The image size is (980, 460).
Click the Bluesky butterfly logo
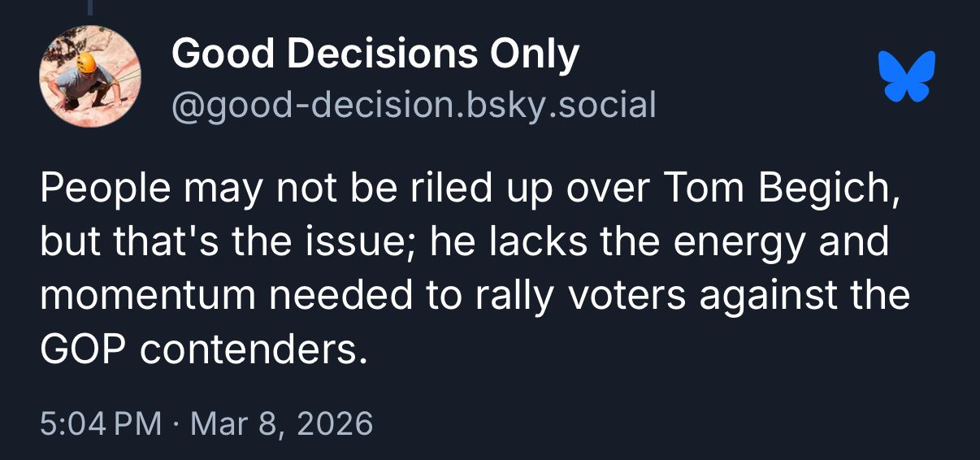coord(907,76)
